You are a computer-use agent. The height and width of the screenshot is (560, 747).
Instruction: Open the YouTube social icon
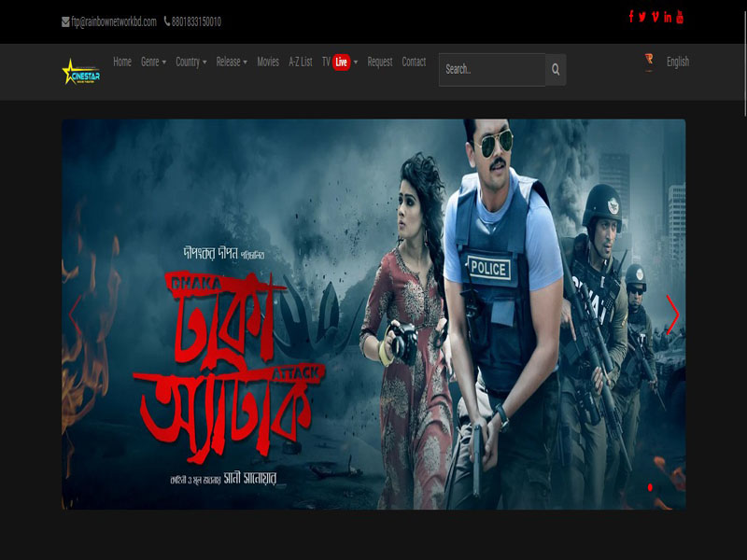click(680, 17)
